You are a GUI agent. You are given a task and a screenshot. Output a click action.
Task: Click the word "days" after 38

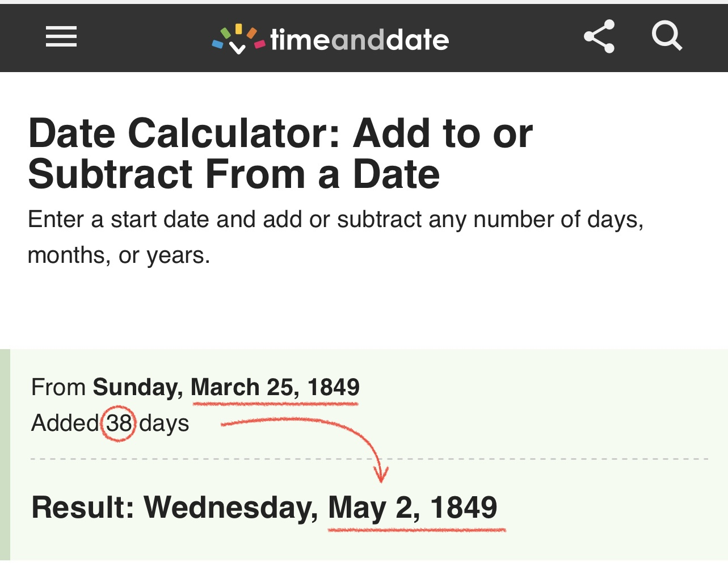[164, 424]
